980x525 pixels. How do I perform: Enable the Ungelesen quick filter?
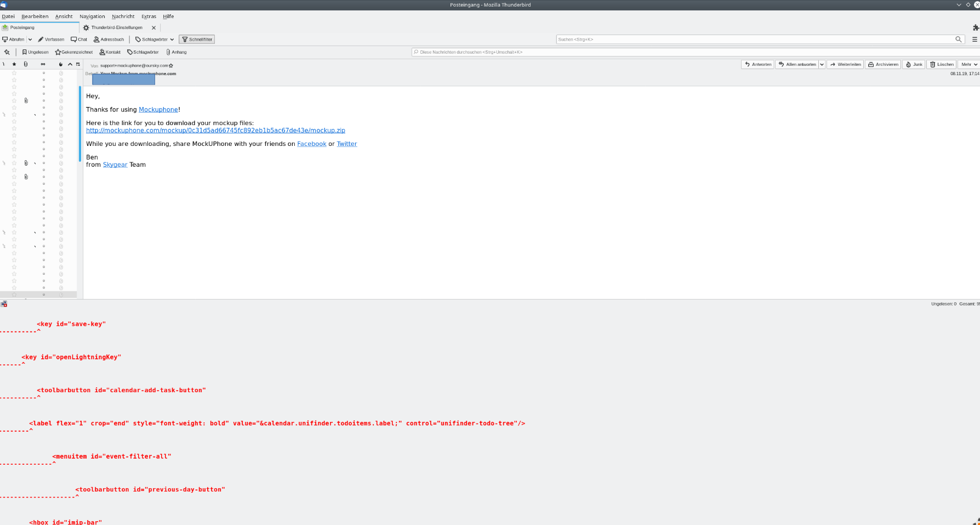point(35,52)
